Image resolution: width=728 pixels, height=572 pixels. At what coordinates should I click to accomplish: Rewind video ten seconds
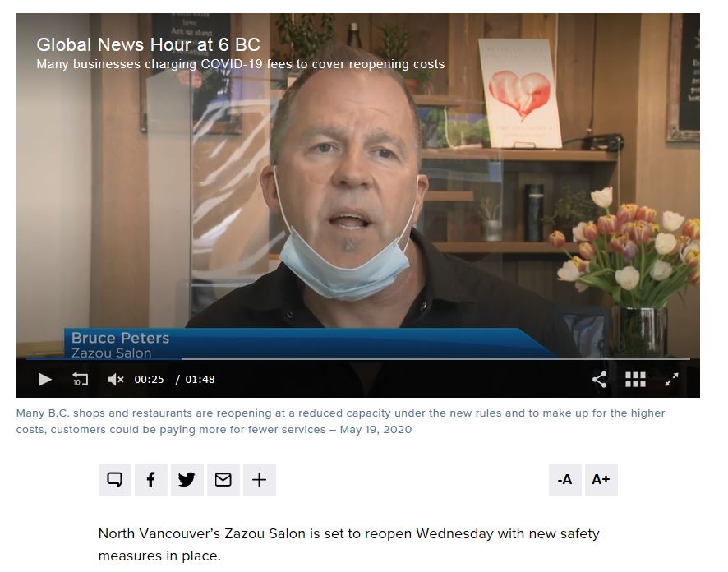(80, 379)
